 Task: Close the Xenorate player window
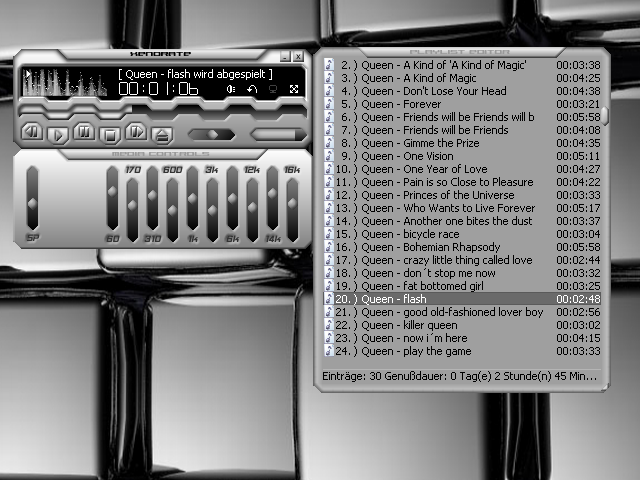[298, 56]
